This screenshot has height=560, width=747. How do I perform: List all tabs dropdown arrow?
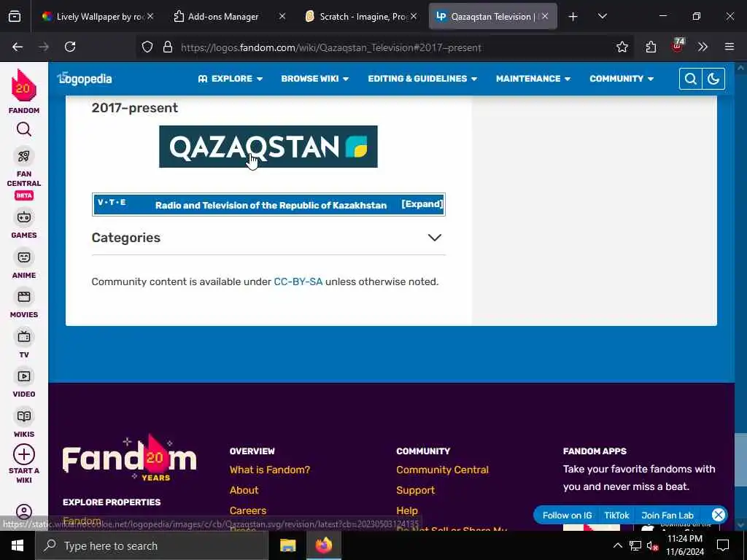tap(602, 16)
